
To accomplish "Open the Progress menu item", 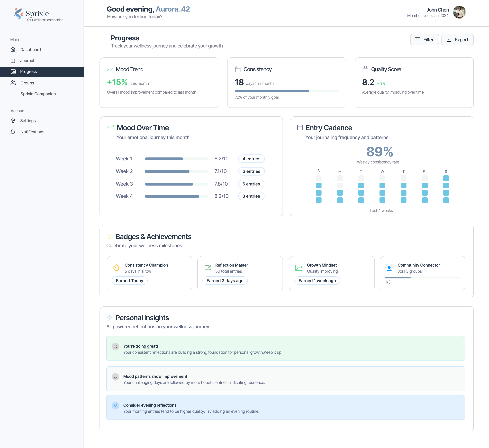I will coord(28,72).
